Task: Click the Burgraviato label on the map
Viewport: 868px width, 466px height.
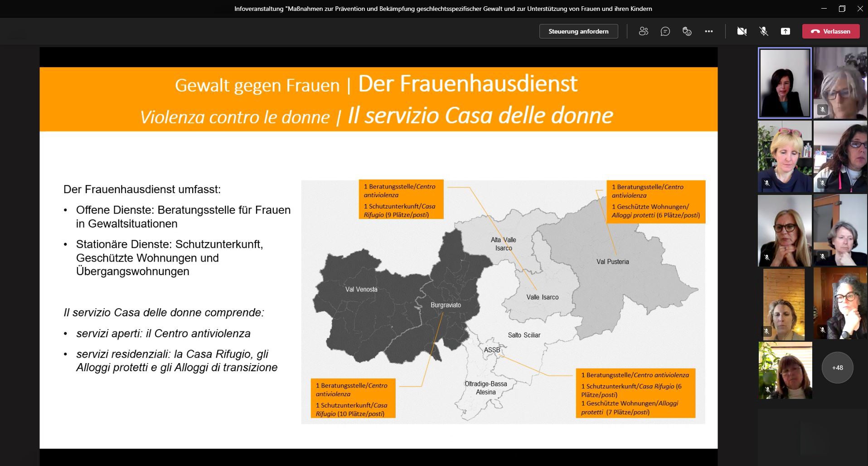Action: coord(446,305)
